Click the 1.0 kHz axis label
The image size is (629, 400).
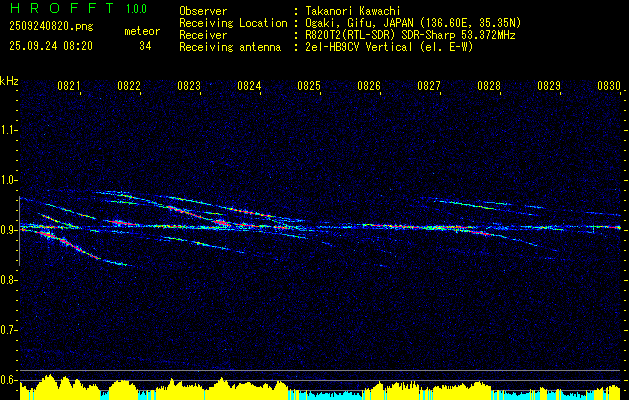[8, 180]
